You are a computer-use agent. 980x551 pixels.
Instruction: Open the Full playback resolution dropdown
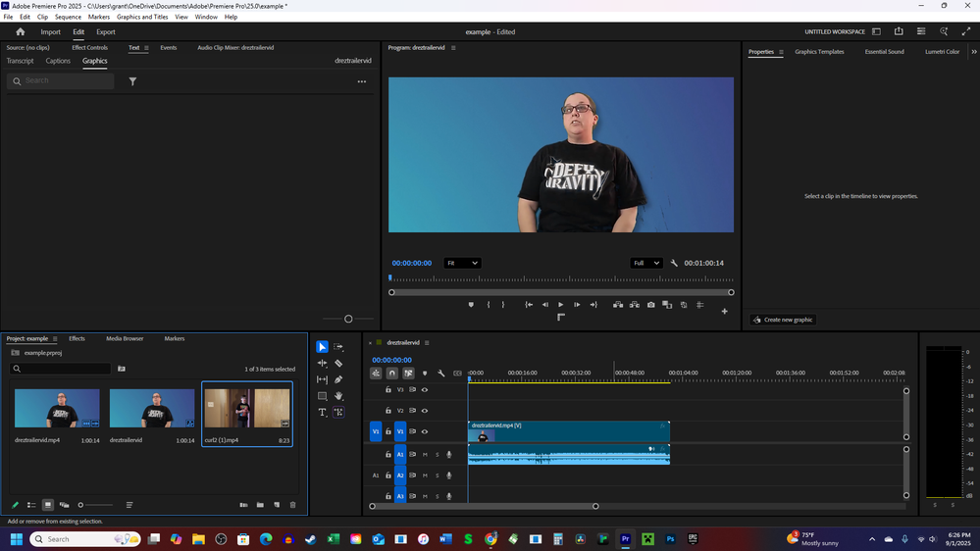pos(645,263)
